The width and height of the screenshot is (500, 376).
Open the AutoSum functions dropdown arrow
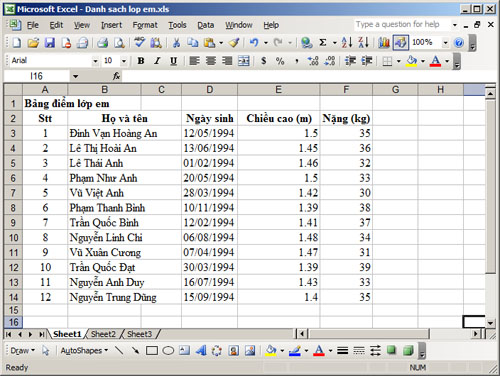[335, 43]
